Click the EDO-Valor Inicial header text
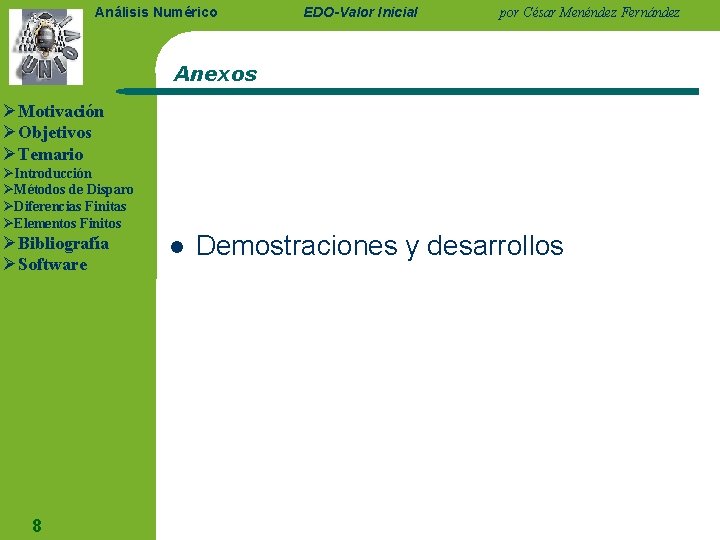Screen dimensions: 720x540 [360, 12]
